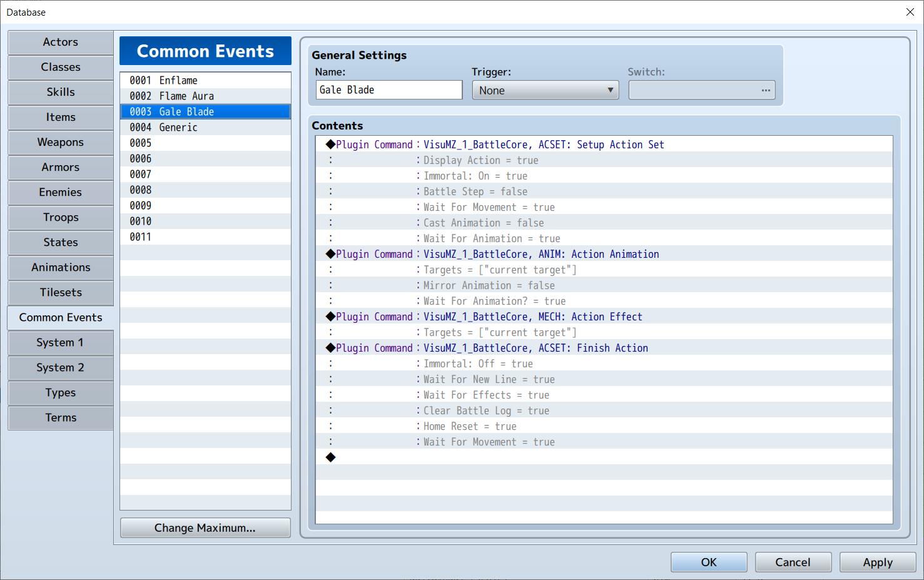Image resolution: width=924 pixels, height=580 pixels.
Task: Click the Change Maximum button
Action: [205, 527]
